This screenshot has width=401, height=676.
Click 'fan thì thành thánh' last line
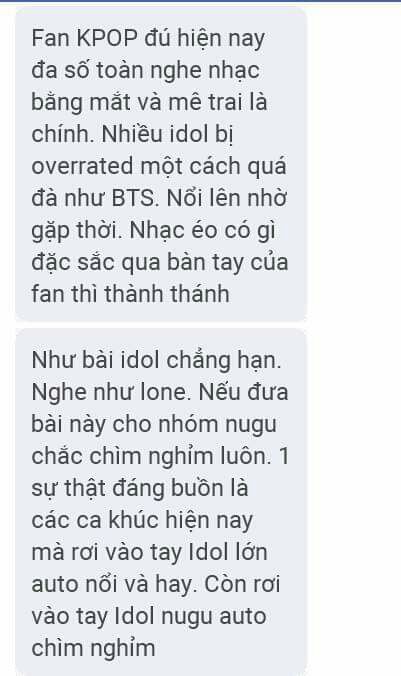tap(130, 294)
